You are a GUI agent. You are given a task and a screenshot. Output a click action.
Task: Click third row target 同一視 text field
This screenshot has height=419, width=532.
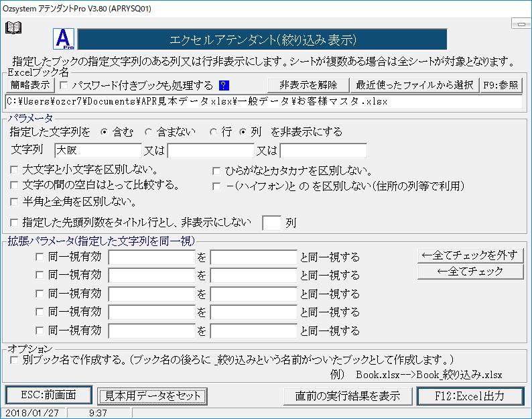pyautogui.click(x=254, y=294)
